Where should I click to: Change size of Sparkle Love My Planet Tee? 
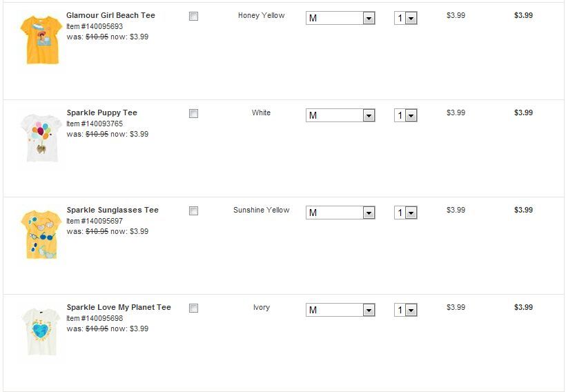coord(340,311)
